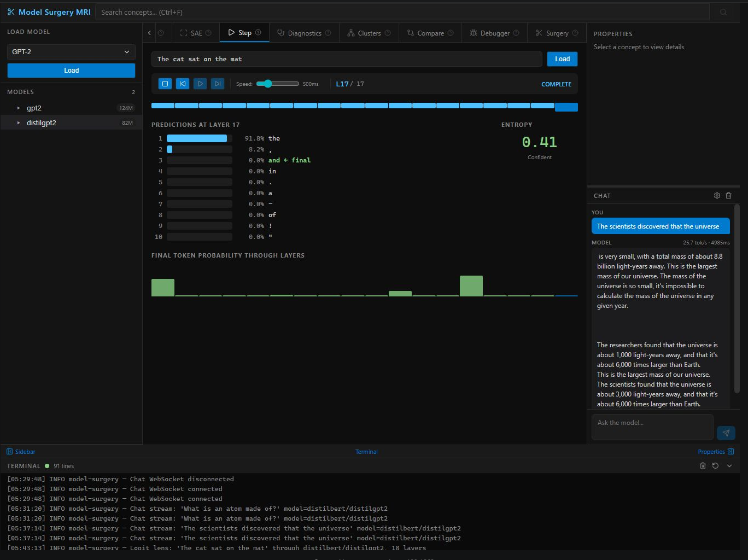The width and height of the screenshot is (748, 560).
Task: Clear the chat with trash icon
Action: click(728, 195)
